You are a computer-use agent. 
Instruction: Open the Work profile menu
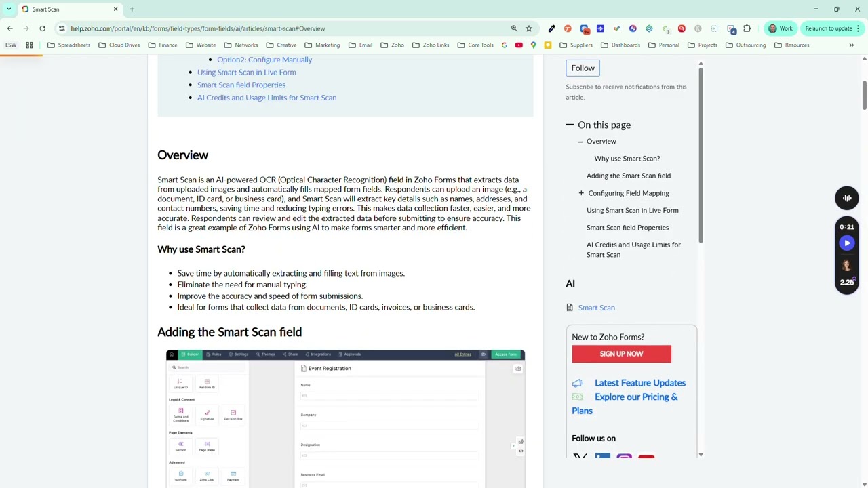(x=780, y=28)
